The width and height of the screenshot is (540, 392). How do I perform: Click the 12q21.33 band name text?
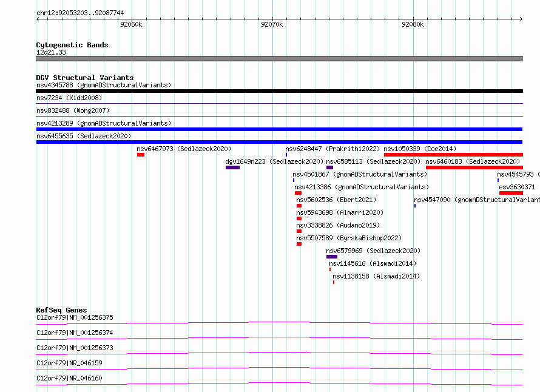(51, 52)
